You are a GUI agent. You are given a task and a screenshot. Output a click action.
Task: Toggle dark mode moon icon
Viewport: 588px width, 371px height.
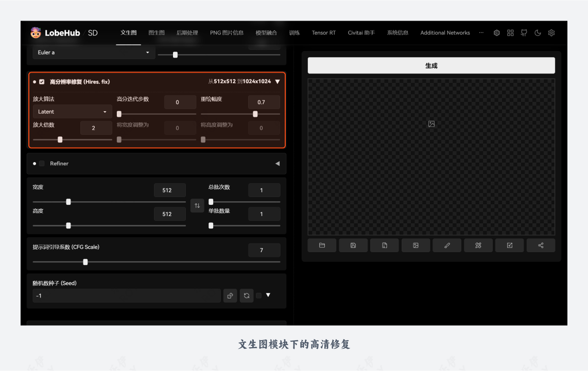538,32
